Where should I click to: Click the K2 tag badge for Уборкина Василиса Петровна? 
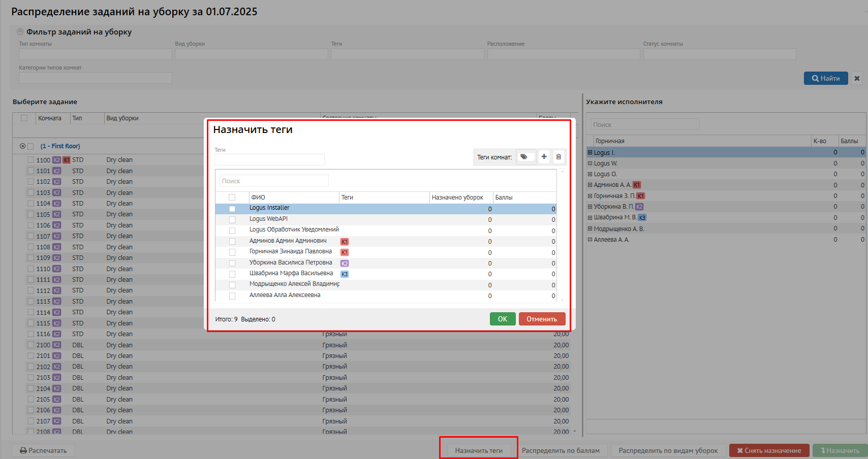(345, 264)
